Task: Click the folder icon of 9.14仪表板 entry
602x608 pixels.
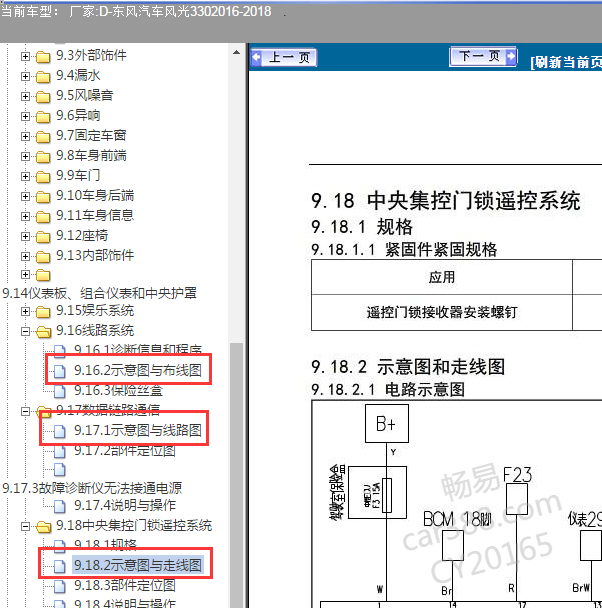Action: 43,275
